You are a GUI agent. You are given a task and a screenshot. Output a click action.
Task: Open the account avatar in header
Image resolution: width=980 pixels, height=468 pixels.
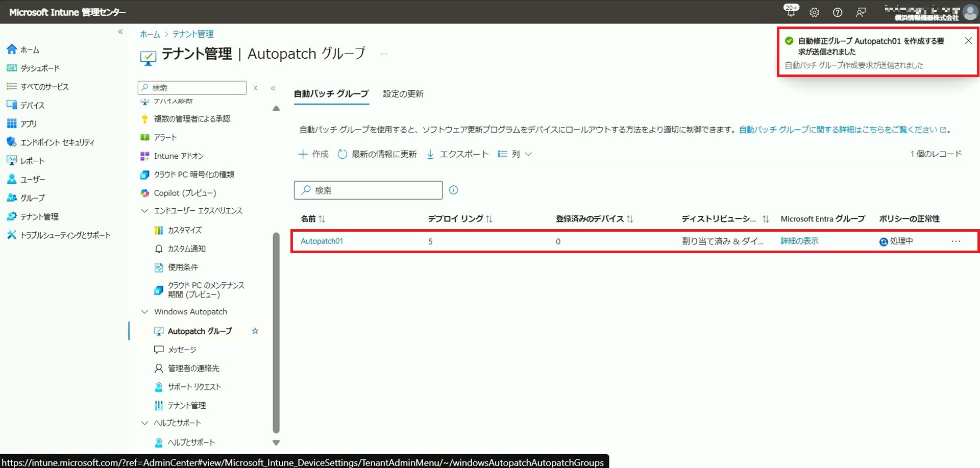970,12
